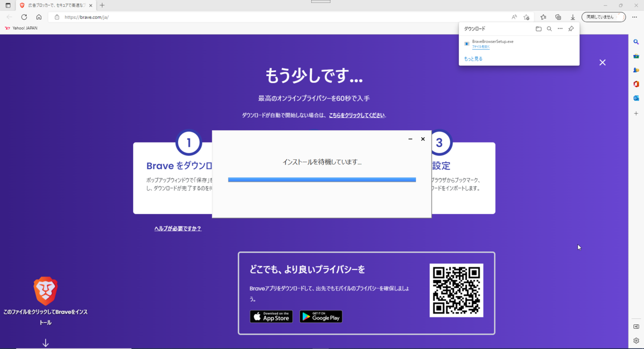The width and height of the screenshot is (644, 349).
Task: Open the sidebar tools briefcase icon
Action: click(x=636, y=56)
